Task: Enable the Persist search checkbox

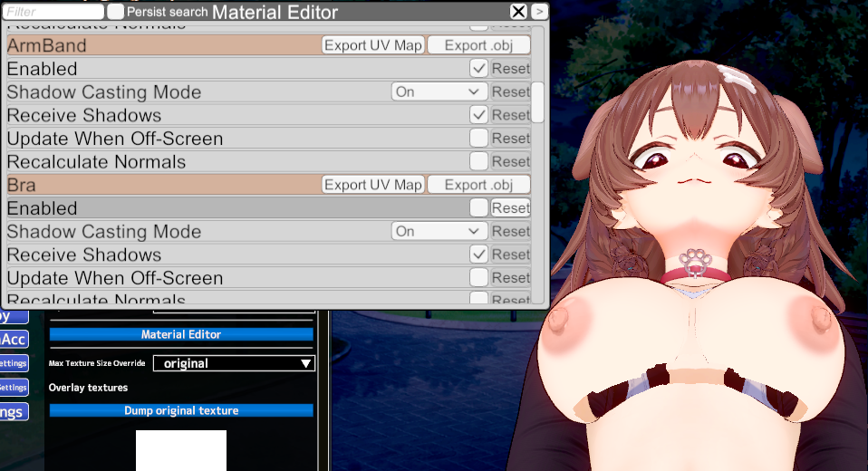Action: pyautogui.click(x=116, y=12)
